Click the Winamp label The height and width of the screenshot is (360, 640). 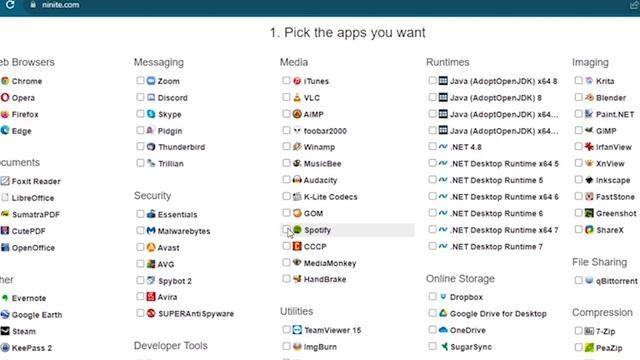(x=319, y=147)
